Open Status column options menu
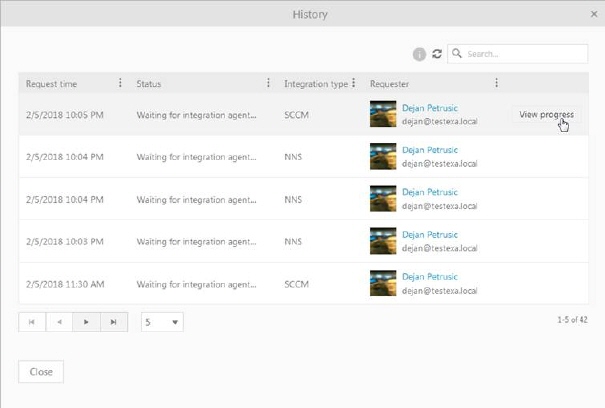605x408 pixels. (x=268, y=84)
